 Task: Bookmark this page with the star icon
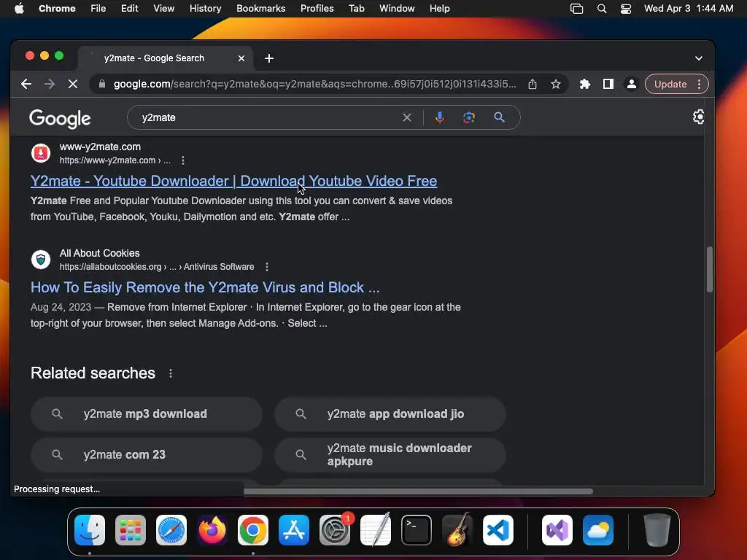tap(555, 85)
